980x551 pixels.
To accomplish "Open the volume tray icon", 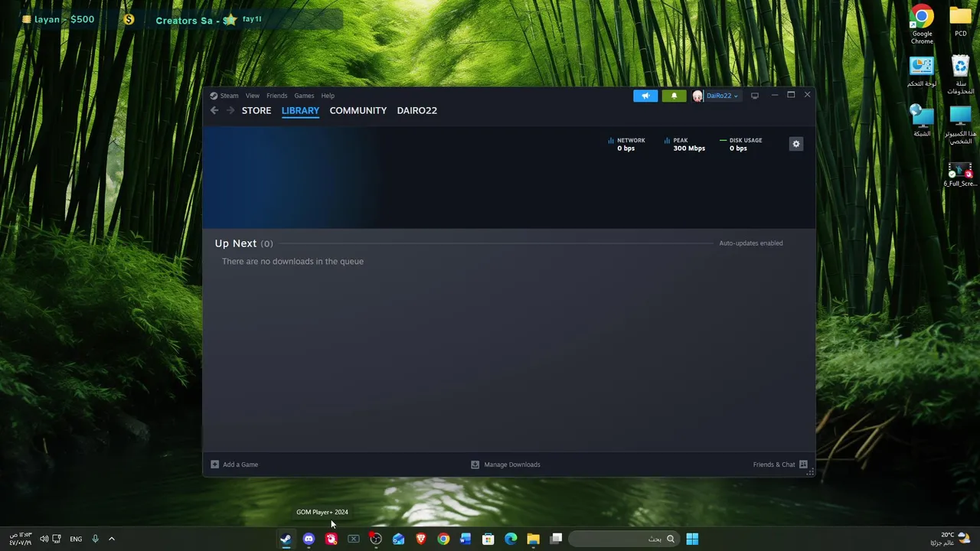I will [44, 539].
